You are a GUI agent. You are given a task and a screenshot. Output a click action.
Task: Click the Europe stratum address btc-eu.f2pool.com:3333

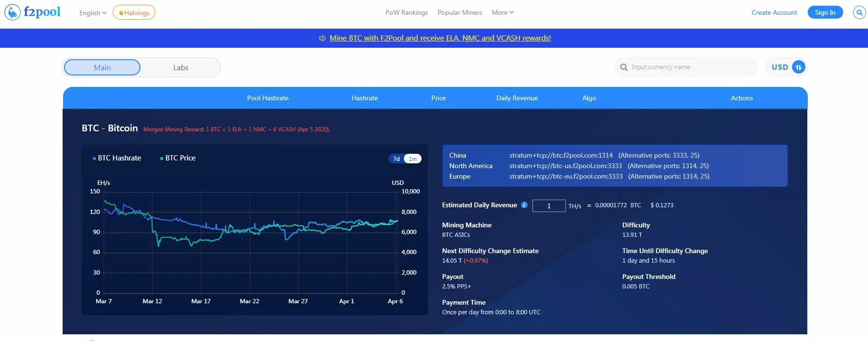pos(566,176)
